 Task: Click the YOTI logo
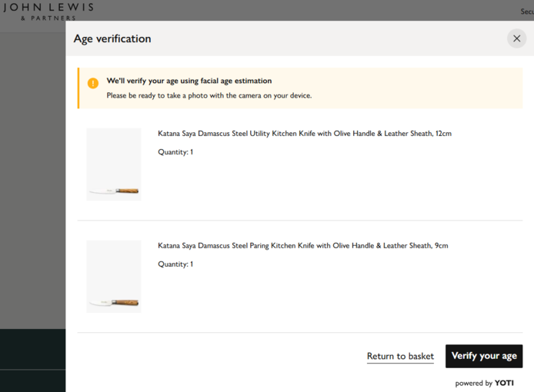pyautogui.click(x=504, y=383)
